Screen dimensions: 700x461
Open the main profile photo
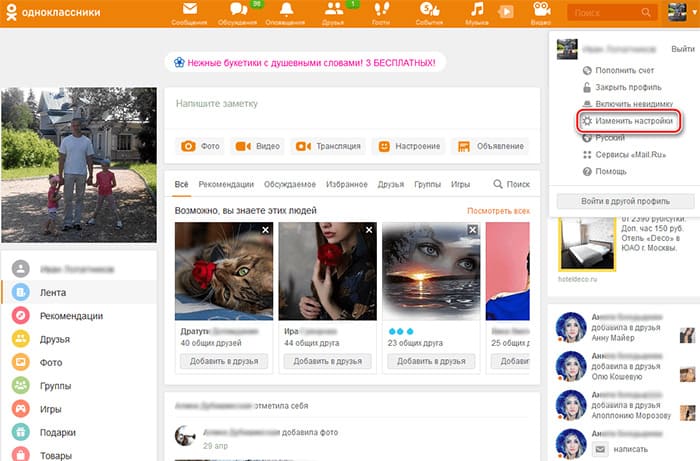click(79, 165)
